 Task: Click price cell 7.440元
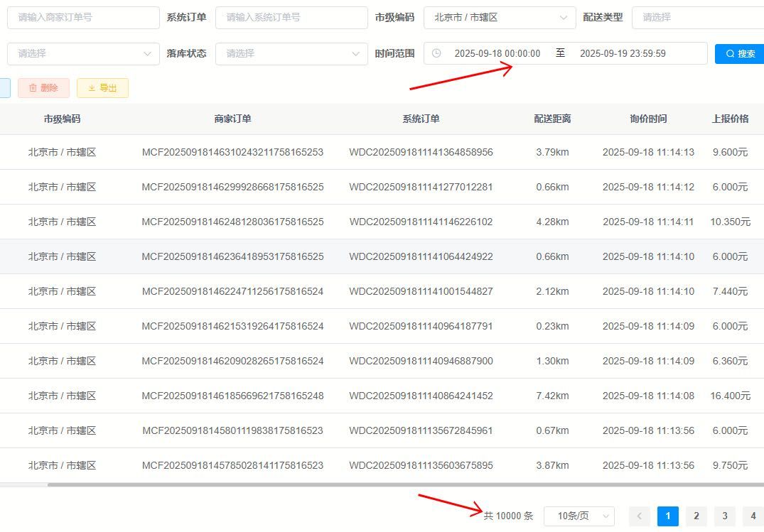click(730, 292)
